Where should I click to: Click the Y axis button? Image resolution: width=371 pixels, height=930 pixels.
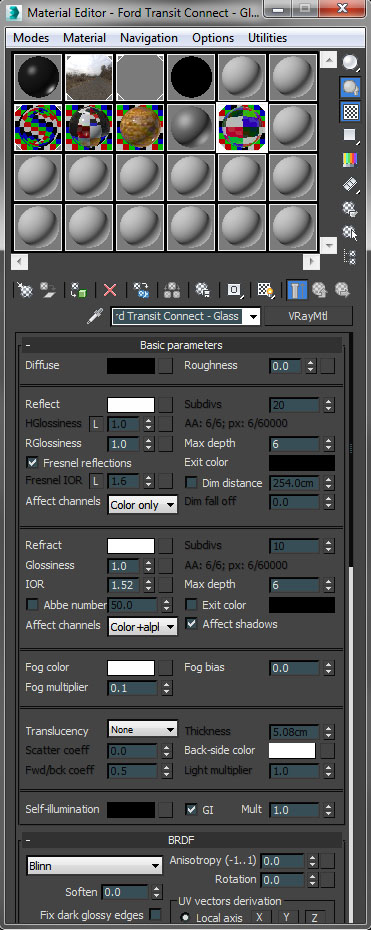pos(286,918)
